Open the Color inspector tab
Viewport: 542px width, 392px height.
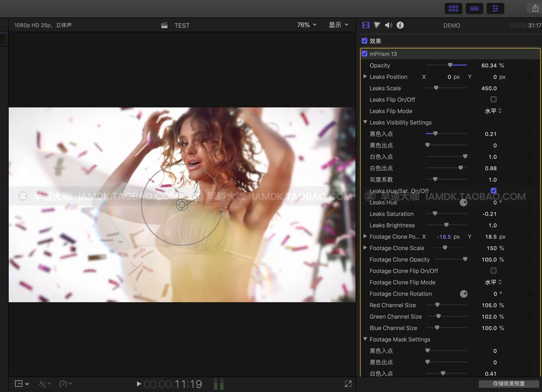click(x=377, y=25)
